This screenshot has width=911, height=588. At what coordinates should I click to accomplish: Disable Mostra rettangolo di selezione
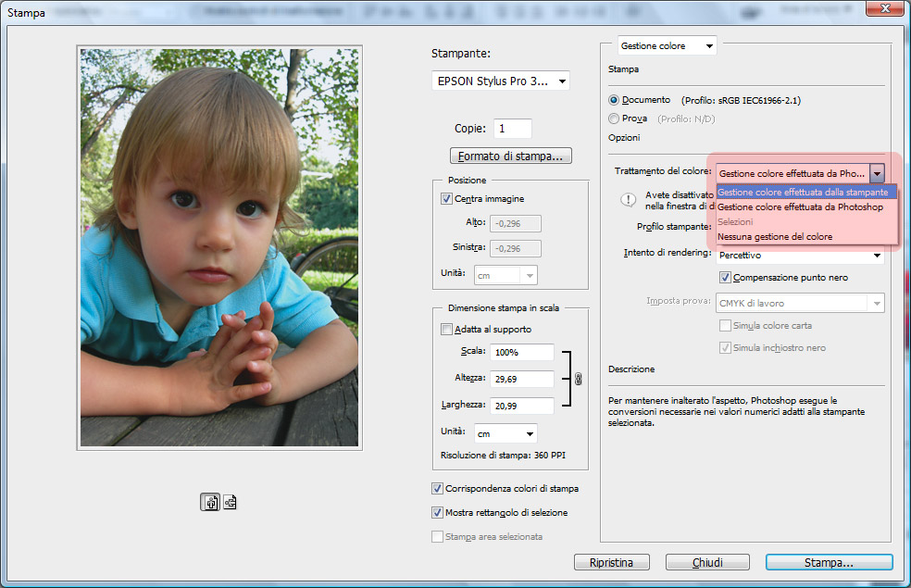click(x=438, y=512)
